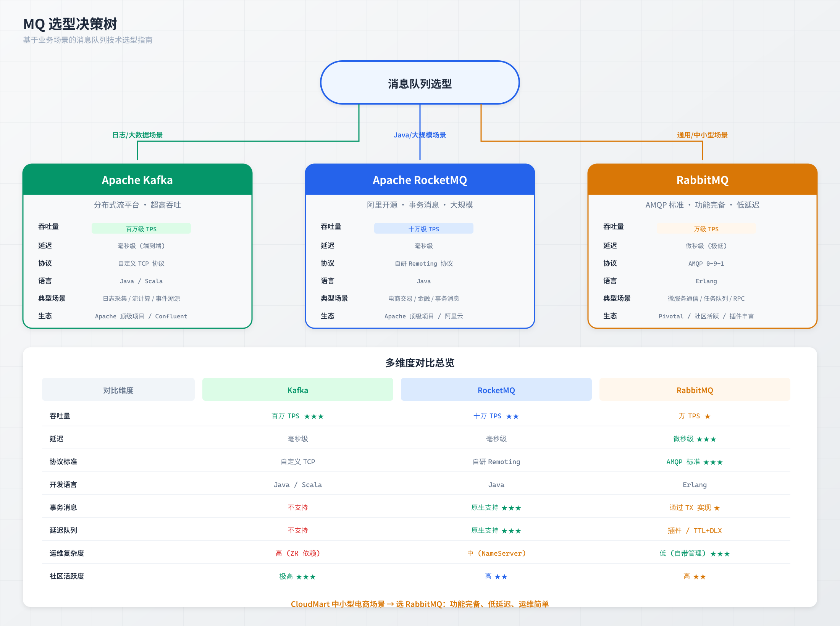Select the tagline "阿里开源 · 事务消息 · 大规模"

tap(420, 205)
